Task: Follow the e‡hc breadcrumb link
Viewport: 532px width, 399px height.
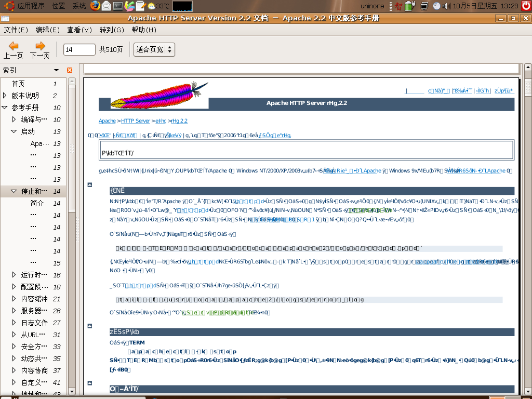Action: [161, 121]
